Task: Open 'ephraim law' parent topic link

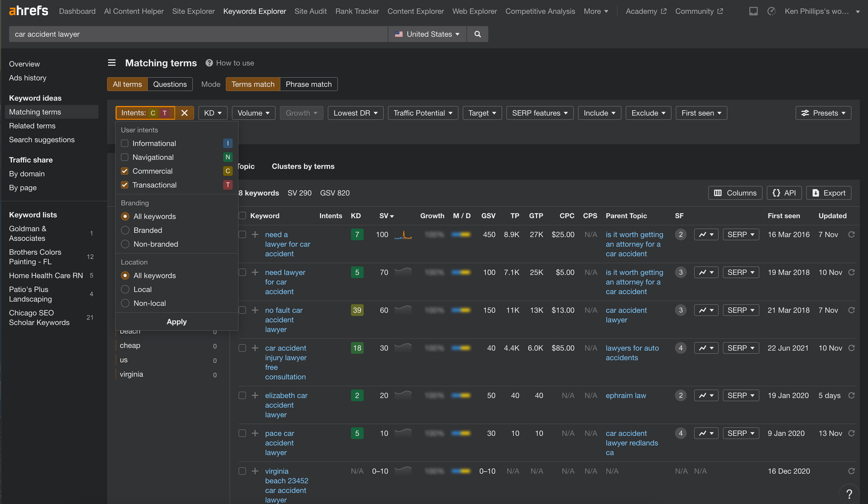Action: [626, 395]
